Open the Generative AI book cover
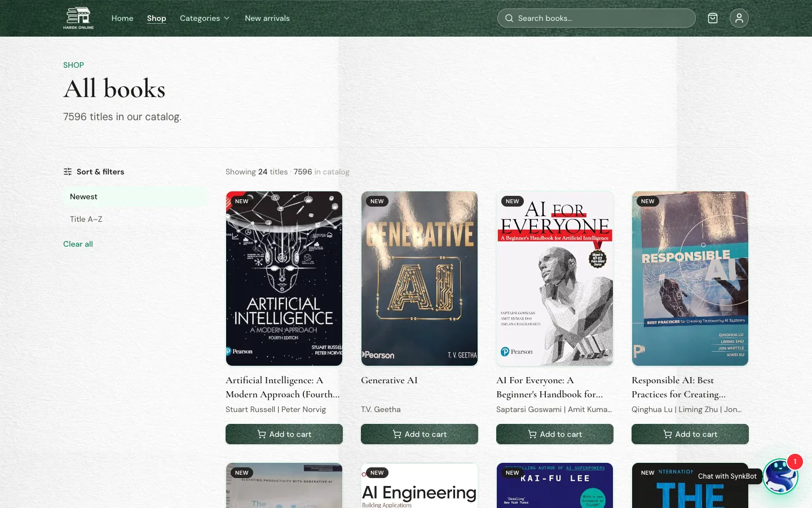This screenshot has width=812, height=508. point(420,278)
